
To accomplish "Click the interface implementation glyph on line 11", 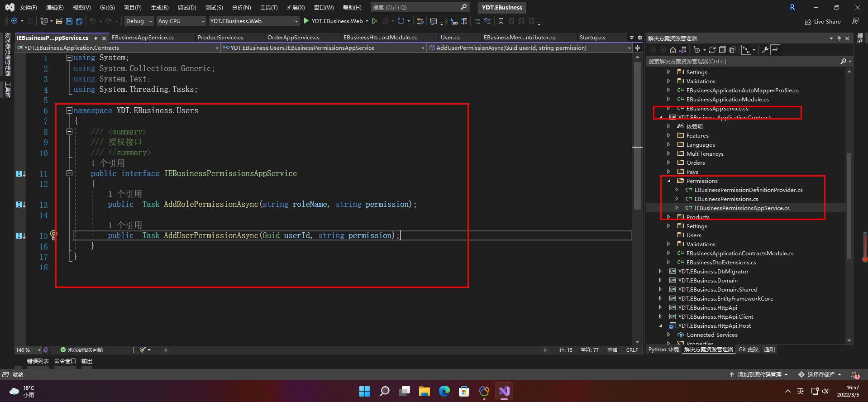I will [x=21, y=173].
